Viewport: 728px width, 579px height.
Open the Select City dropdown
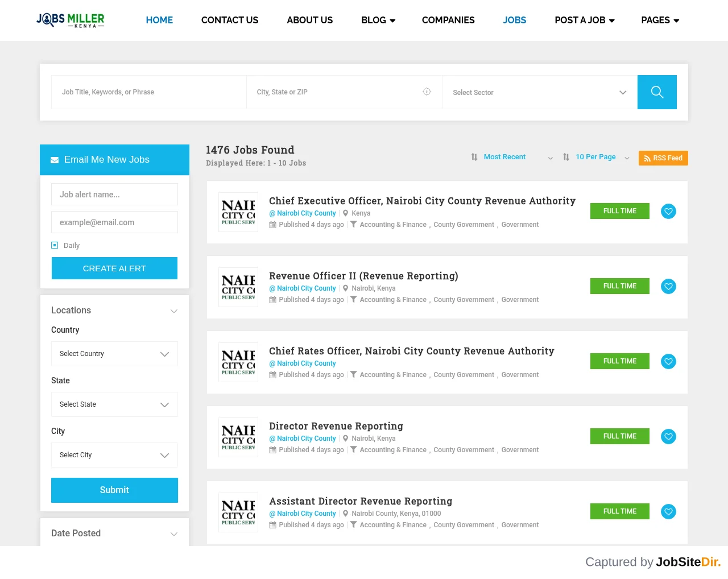point(114,455)
